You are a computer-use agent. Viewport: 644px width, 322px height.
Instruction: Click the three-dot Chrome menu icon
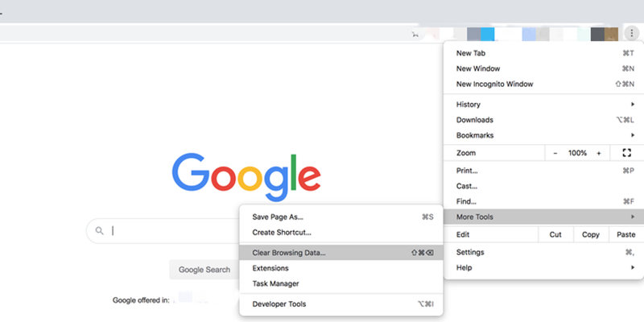click(632, 33)
